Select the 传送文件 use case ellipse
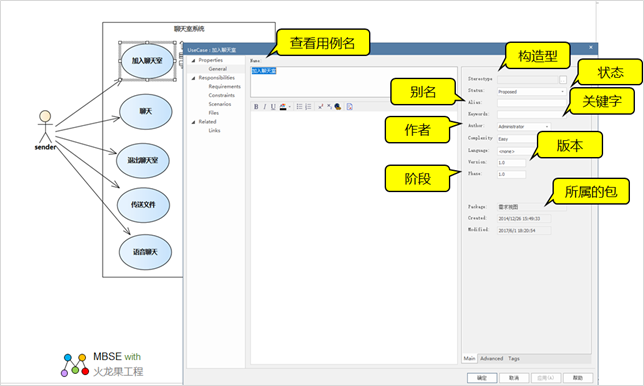 pyautogui.click(x=143, y=205)
